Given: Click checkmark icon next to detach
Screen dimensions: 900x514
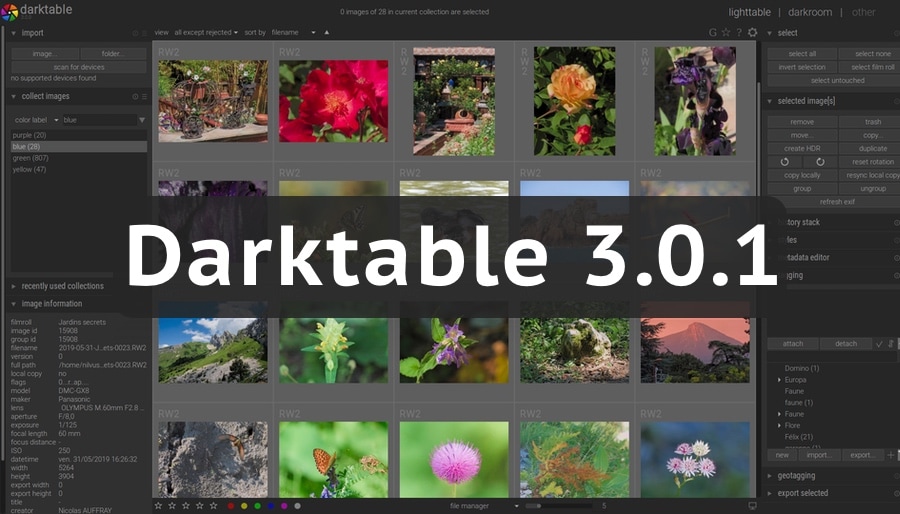Looking at the screenshot, I should 879,344.
